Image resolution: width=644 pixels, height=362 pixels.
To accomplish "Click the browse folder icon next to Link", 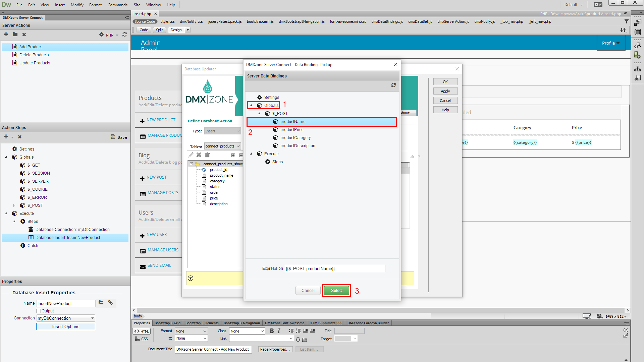I will point(305,340).
